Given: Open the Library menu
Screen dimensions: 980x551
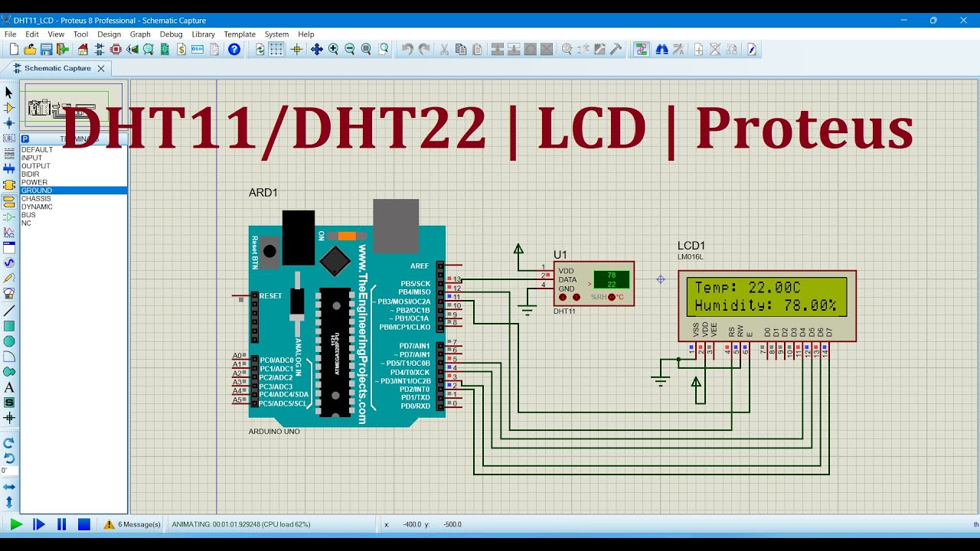Looking at the screenshot, I should 203,34.
